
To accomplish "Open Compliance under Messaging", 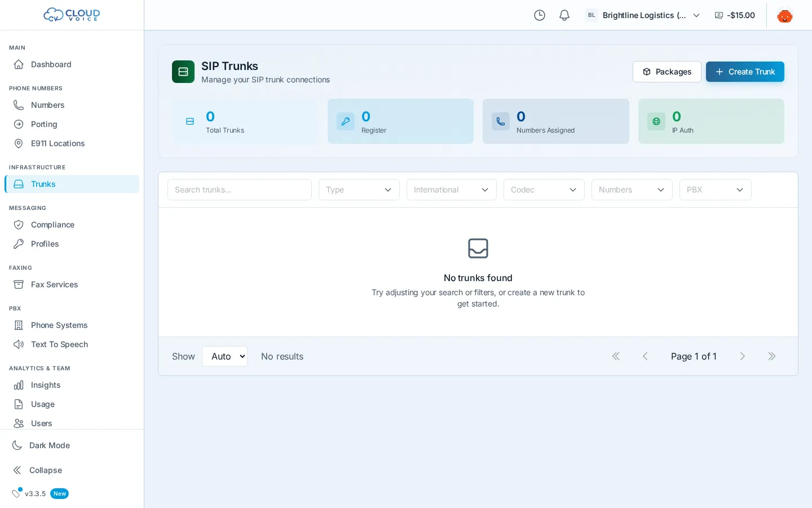I will coord(72,225).
